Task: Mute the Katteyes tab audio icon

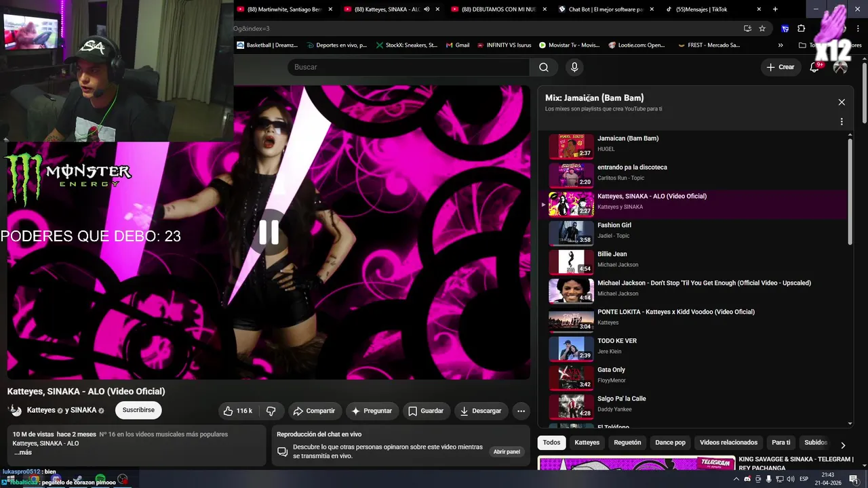Action: (427, 9)
